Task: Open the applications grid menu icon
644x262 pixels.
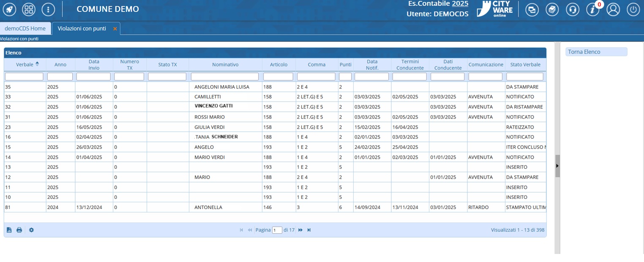Action: [29, 9]
